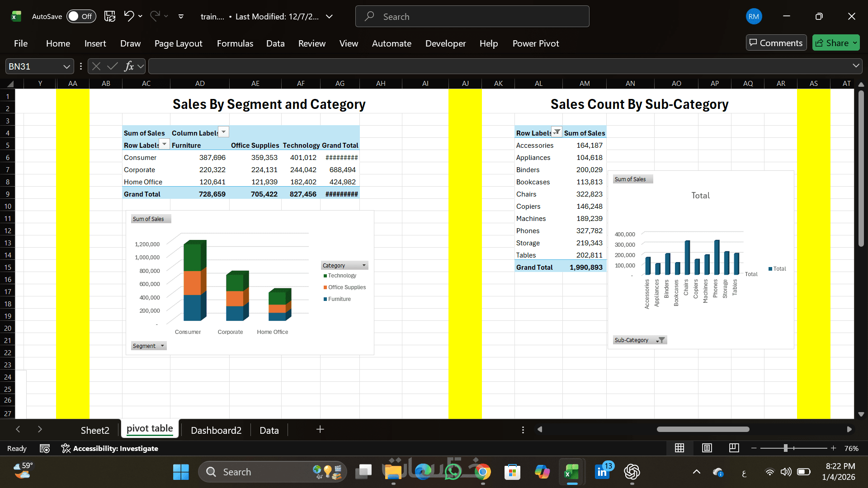Click the zoom slider handle

[x=785, y=448]
